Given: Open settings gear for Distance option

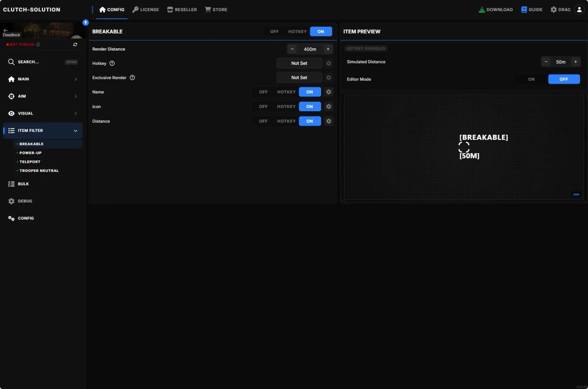Looking at the screenshot, I should point(328,121).
